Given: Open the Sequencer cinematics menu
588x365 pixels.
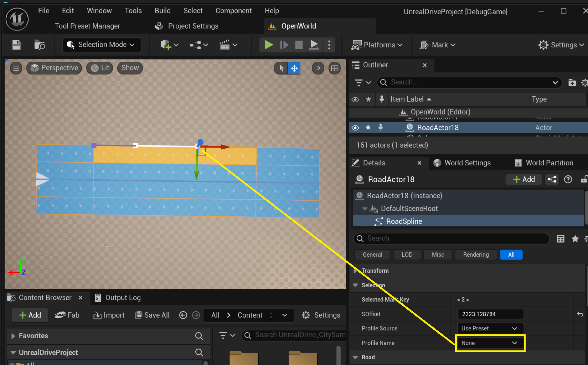Looking at the screenshot, I should point(228,45).
